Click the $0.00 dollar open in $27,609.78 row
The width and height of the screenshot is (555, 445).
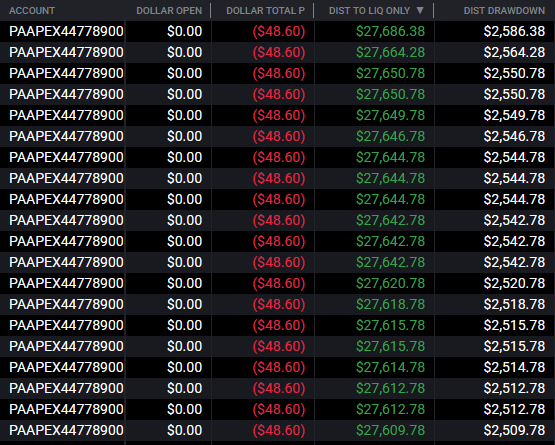tap(184, 430)
